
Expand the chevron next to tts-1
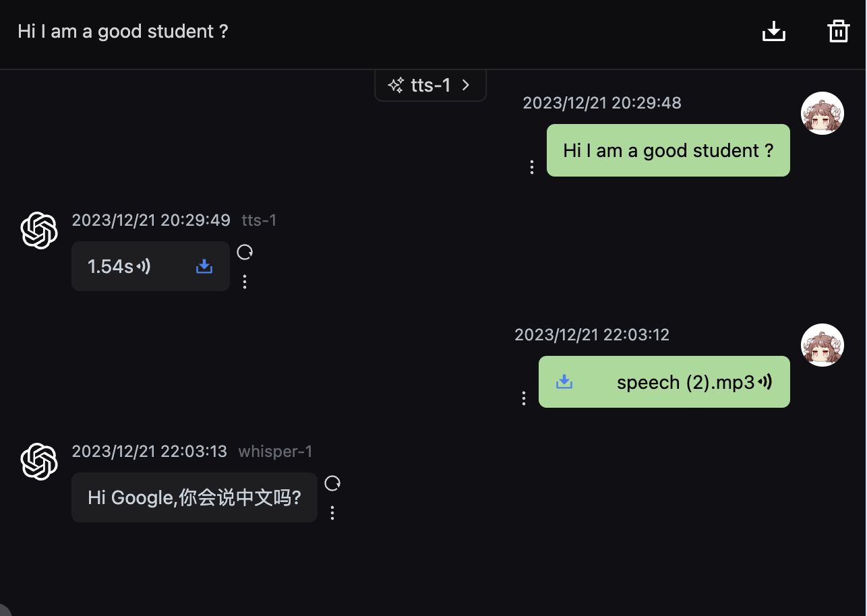point(466,85)
